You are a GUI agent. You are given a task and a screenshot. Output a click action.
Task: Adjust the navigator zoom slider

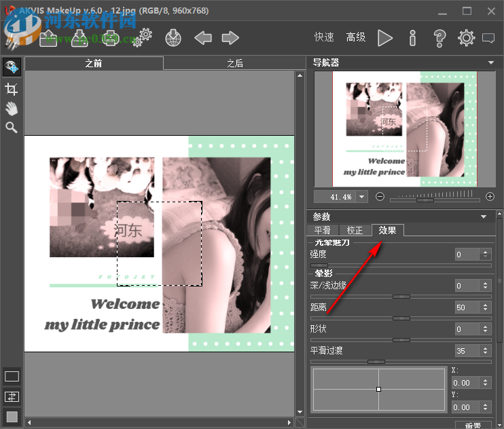(425, 200)
